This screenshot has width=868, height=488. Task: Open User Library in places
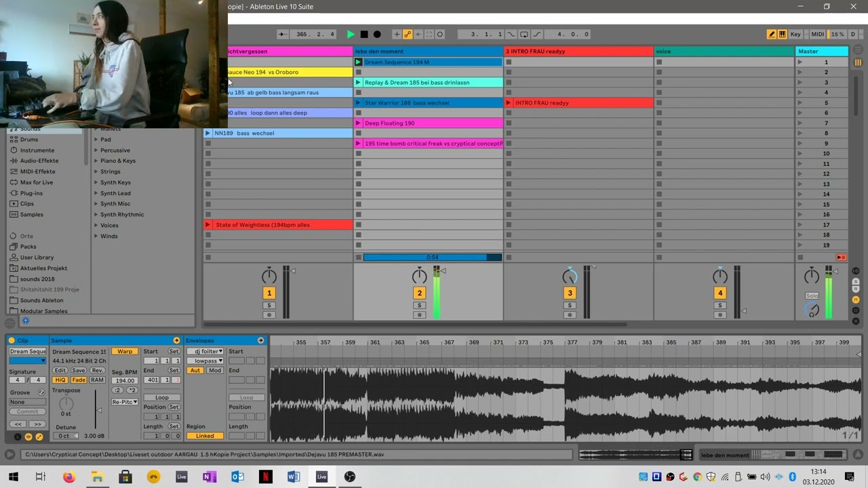click(37, 258)
